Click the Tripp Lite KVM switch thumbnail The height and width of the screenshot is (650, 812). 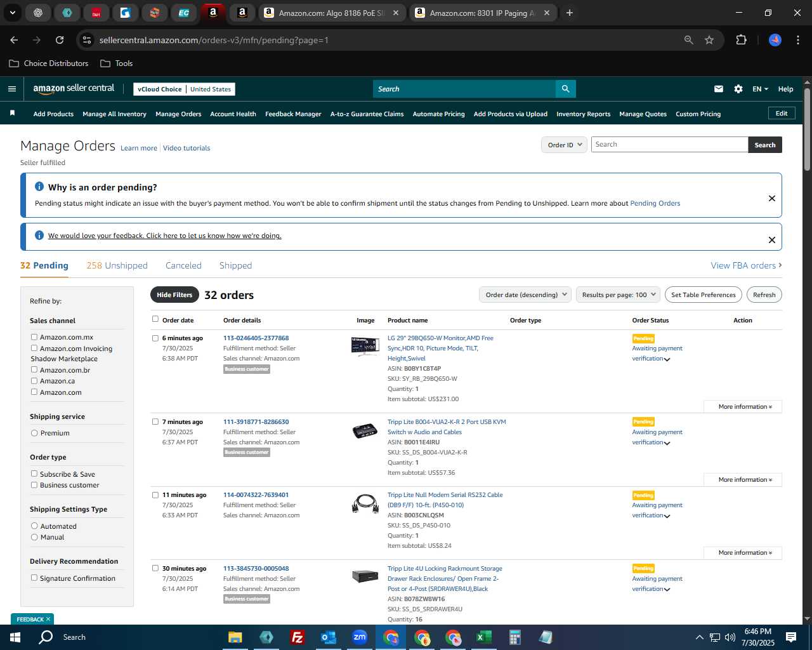(x=365, y=430)
